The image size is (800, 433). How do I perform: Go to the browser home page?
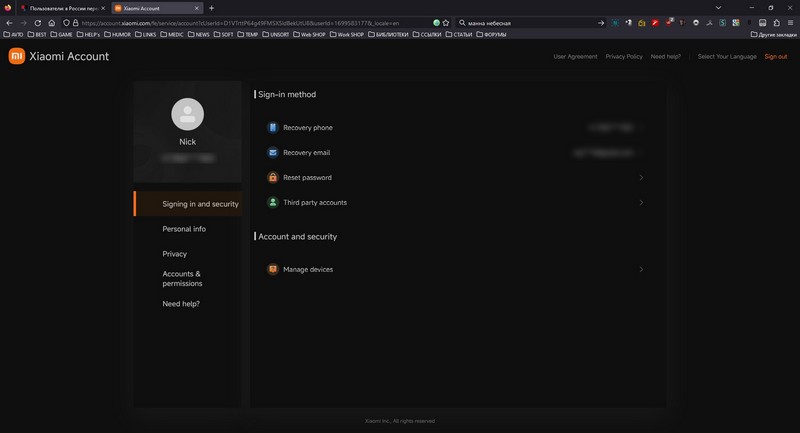52,23
